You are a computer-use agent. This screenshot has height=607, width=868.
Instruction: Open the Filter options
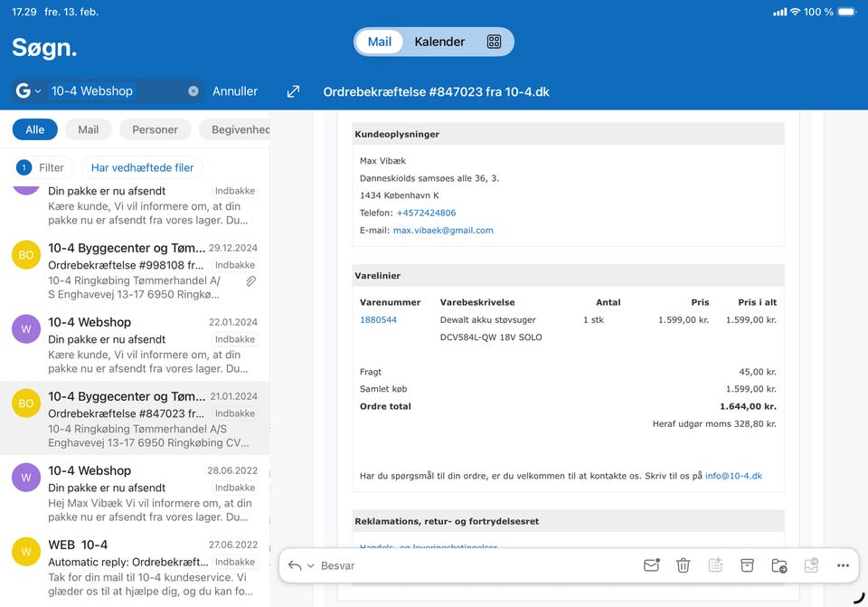point(42,167)
